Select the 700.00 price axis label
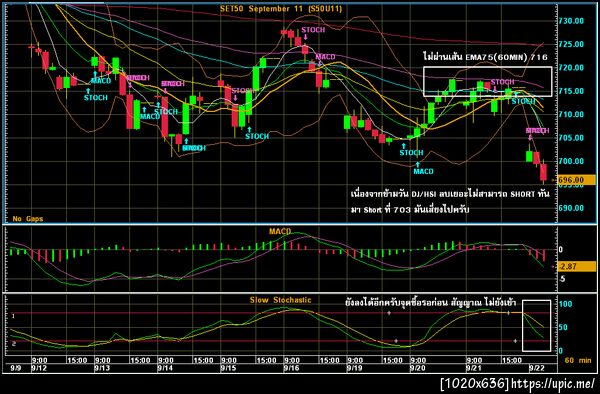This screenshot has width=600, height=394. [572, 161]
